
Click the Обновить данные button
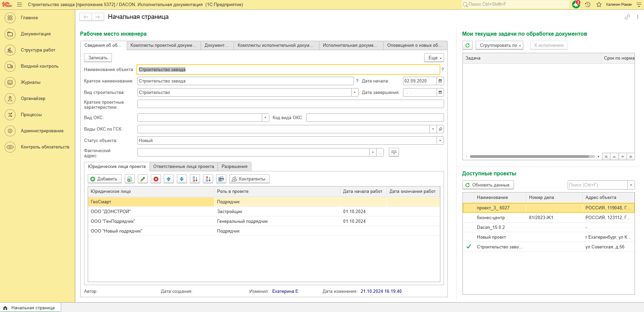click(488, 185)
